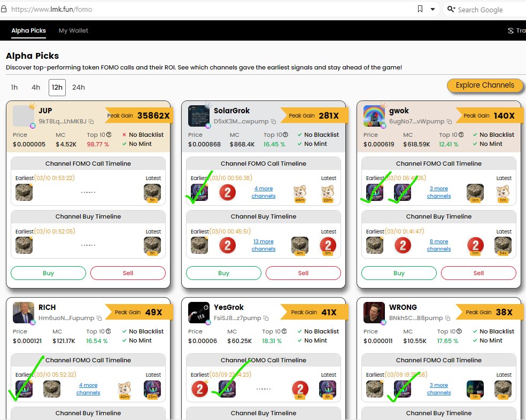Expand gwok FOMO 3 more channels

(x=439, y=192)
